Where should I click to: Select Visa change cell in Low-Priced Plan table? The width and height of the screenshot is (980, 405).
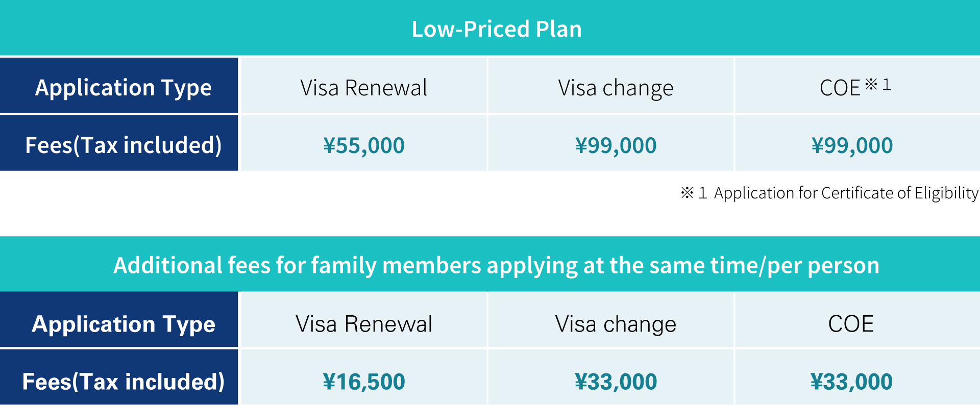616,87
